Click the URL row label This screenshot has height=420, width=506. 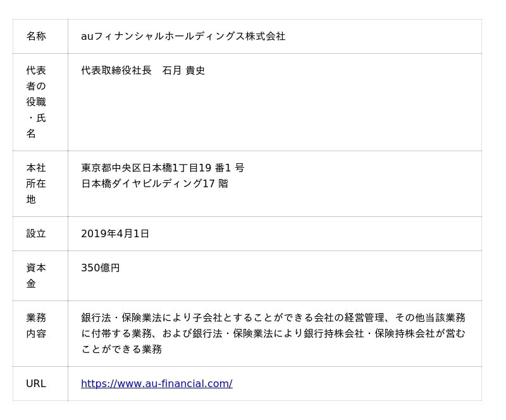[36, 383]
